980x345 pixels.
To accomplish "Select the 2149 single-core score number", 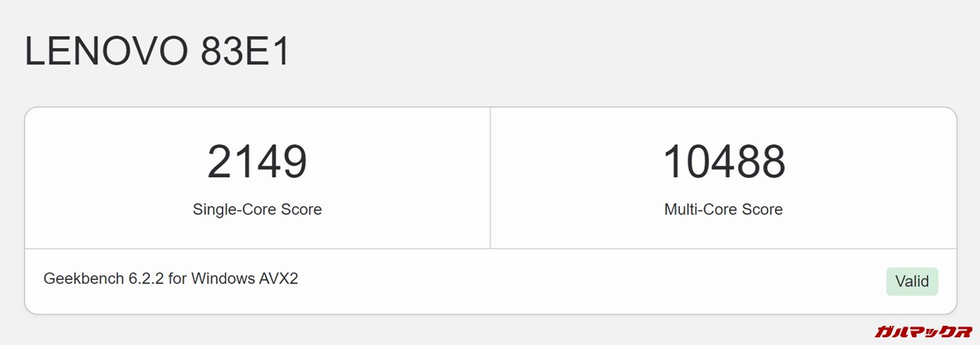I will pyautogui.click(x=257, y=163).
